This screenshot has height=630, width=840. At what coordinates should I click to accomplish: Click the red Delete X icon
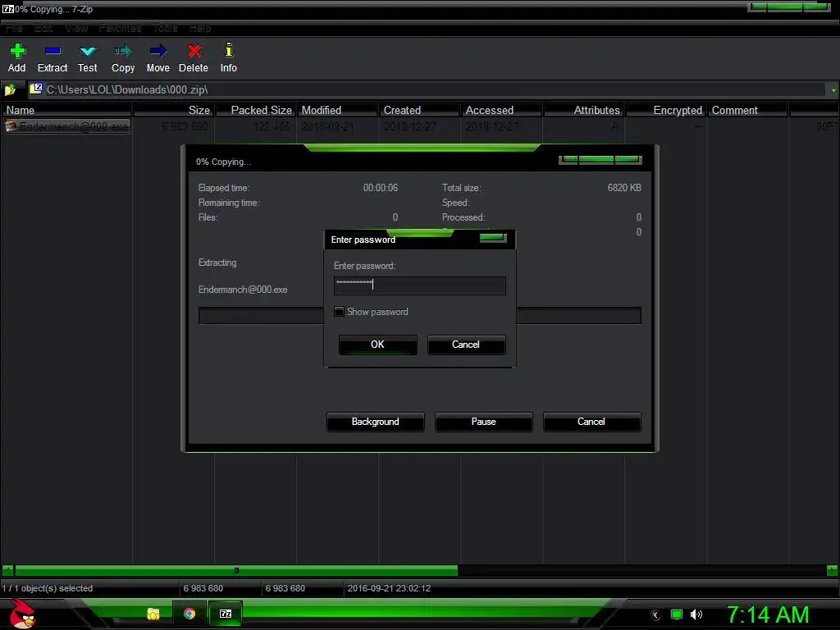click(194, 51)
